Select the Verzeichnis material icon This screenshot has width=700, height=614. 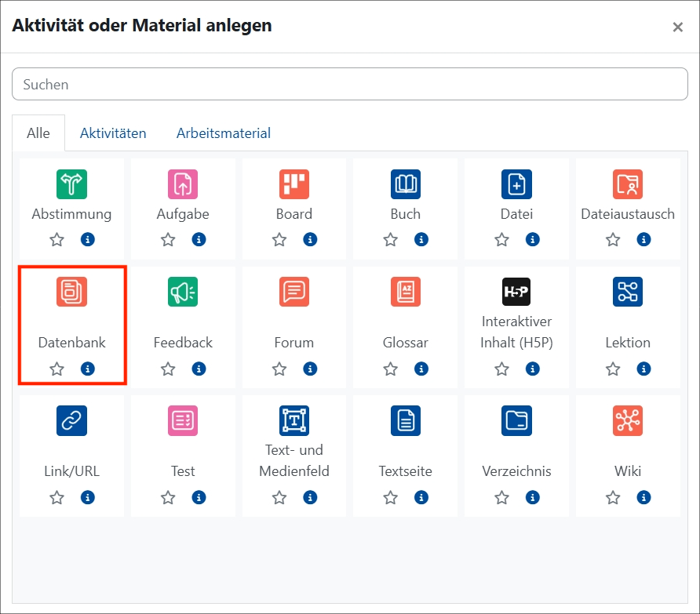coord(516,420)
